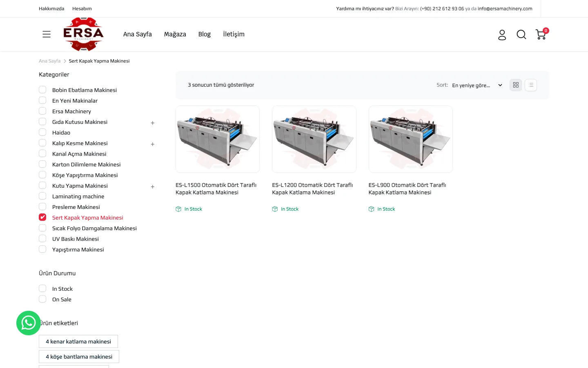Open ES-L900 Otomatik Dört Taraflı product title
588x368 pixels.
(407, 188)
